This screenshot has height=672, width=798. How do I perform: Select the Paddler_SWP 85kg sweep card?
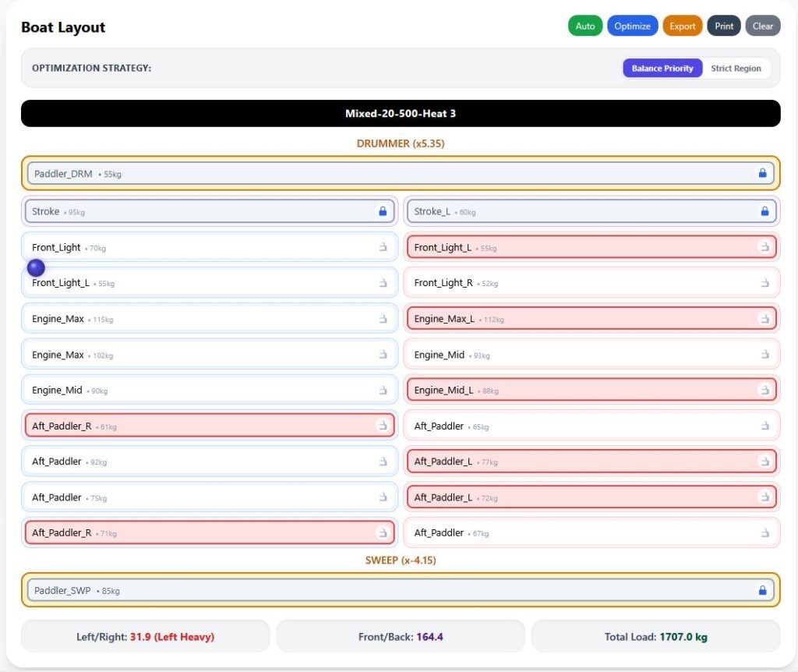coord(401,590)
